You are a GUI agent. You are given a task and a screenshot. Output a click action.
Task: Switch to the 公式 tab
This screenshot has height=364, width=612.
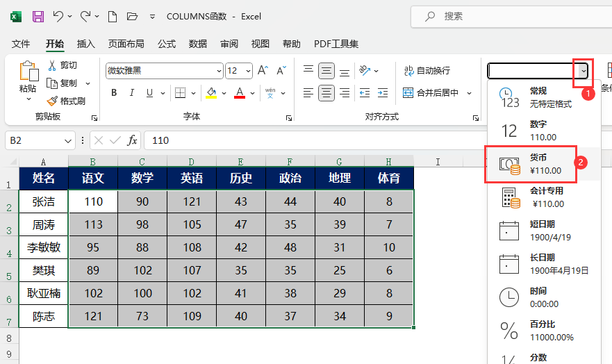(167, 44)
